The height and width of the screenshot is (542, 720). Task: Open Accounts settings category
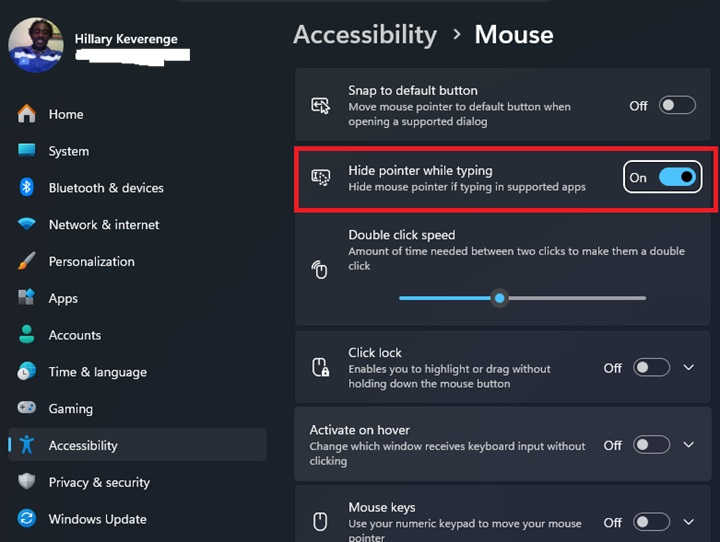(137, 334)
